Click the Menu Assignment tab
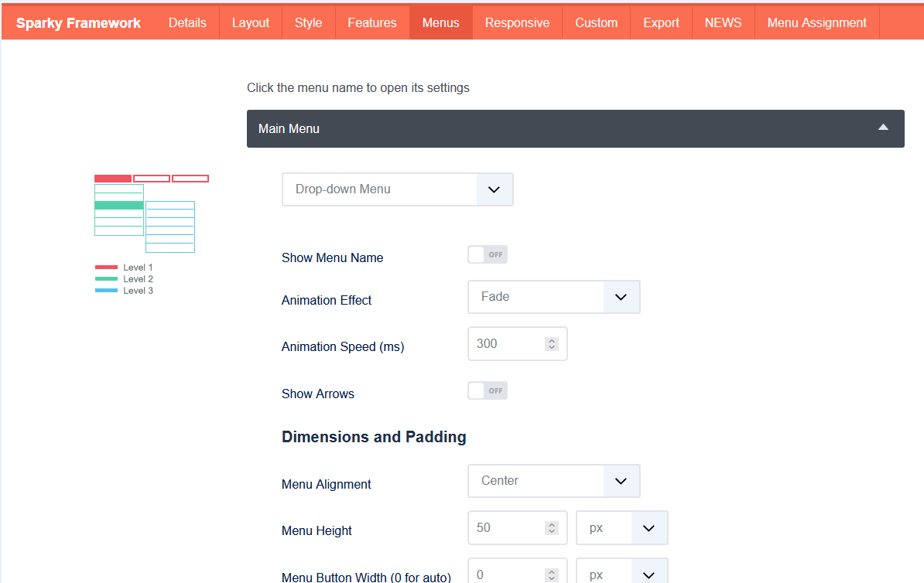The image size is (924, 583). click(x=816, y=22)
